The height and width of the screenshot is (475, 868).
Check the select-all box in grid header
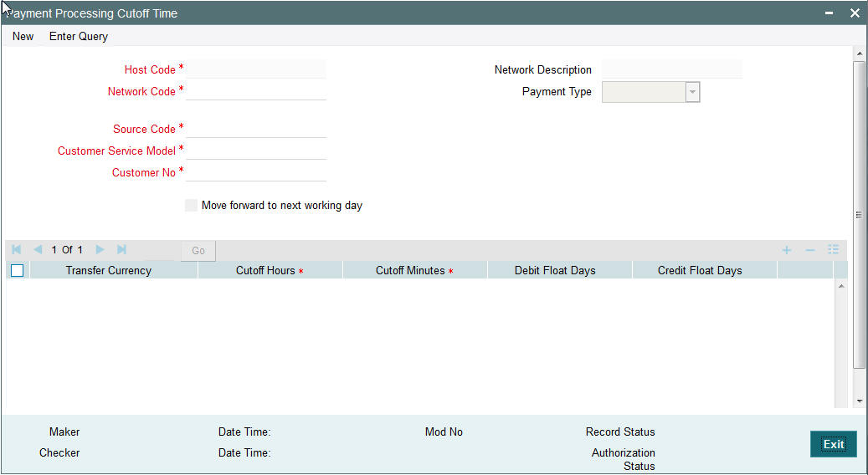[18, 270]
